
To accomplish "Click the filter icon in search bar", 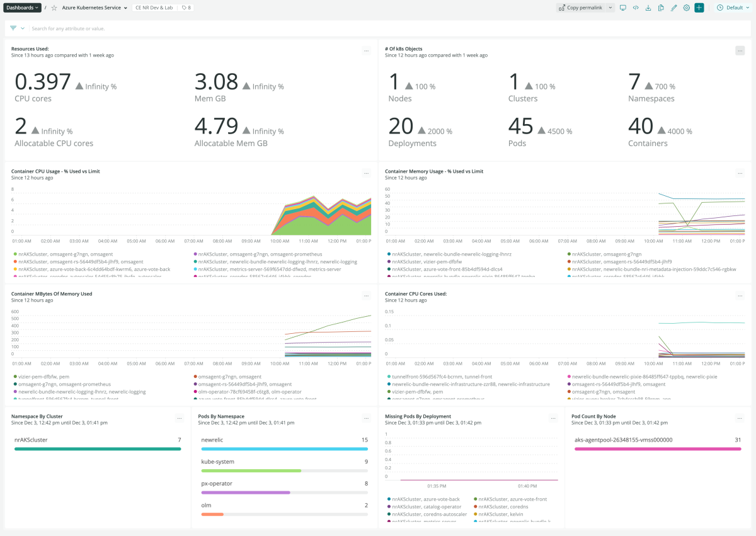I will 13,28.
